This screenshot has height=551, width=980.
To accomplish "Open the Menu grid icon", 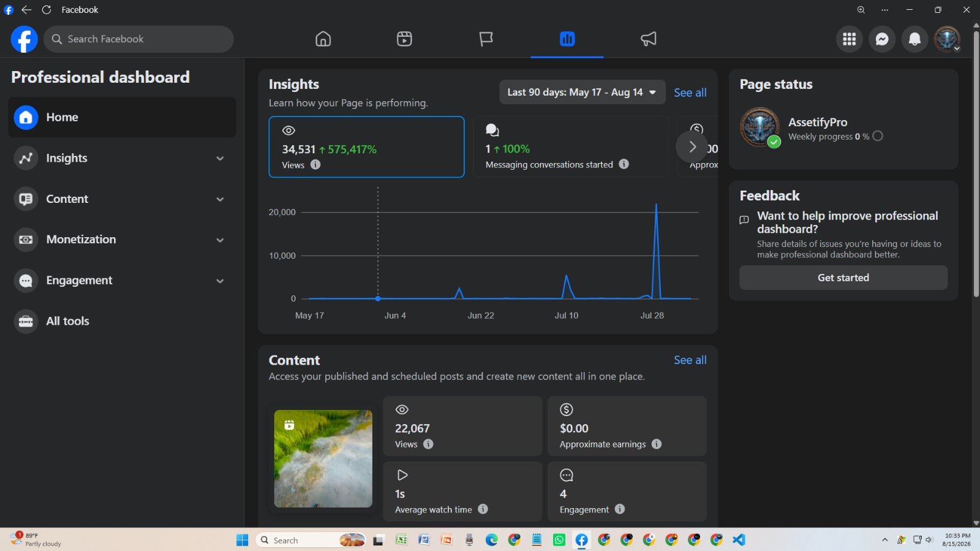I will [850, 39].
